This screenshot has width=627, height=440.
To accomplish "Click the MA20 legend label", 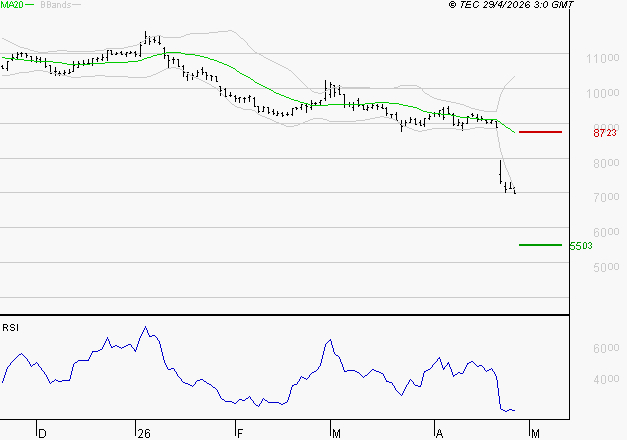I will click(12, 5).
